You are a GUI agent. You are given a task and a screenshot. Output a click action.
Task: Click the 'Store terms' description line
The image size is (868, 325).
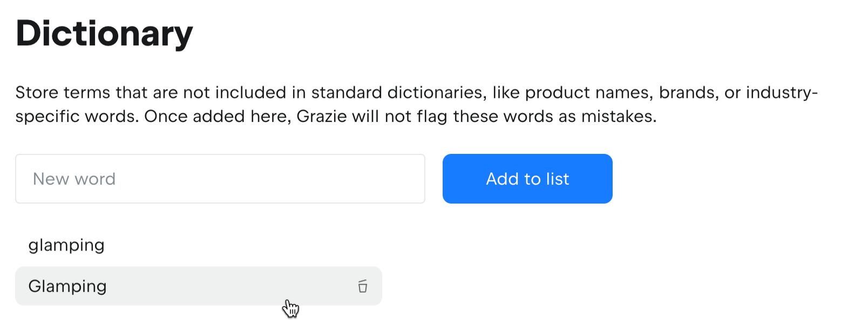click(x=416, y=93)
